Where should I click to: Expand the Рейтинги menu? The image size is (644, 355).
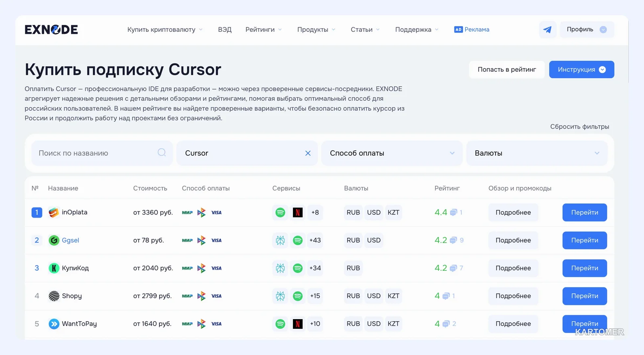coord(263,29)
